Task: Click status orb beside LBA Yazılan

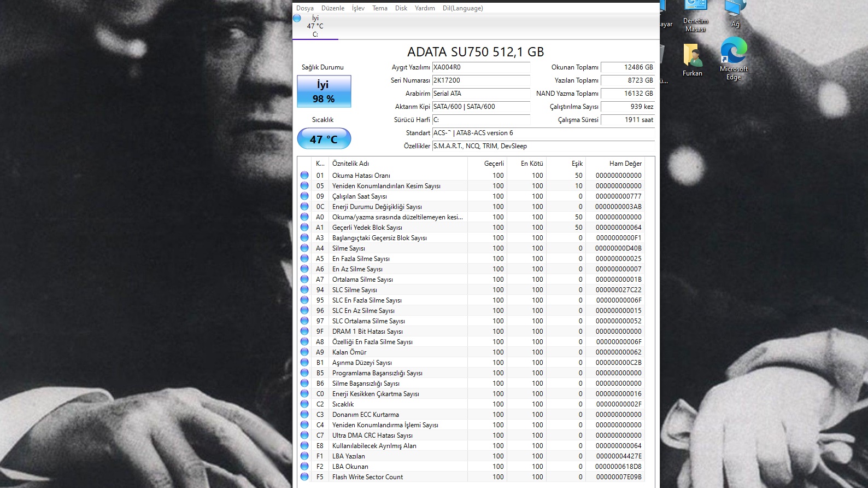Action: point(304,456)
